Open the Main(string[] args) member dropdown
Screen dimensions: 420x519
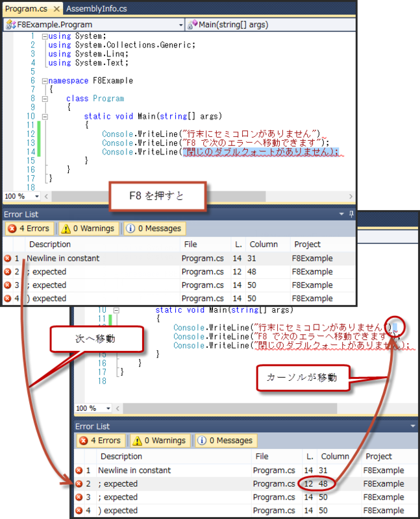271,25
